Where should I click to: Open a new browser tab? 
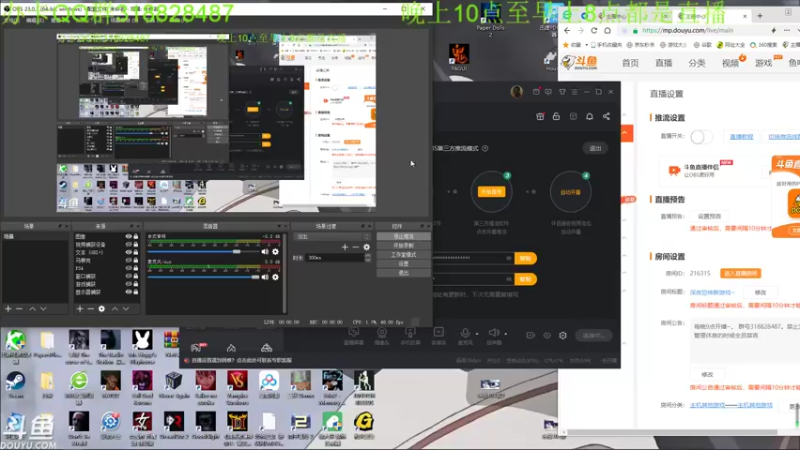point(760,16)
